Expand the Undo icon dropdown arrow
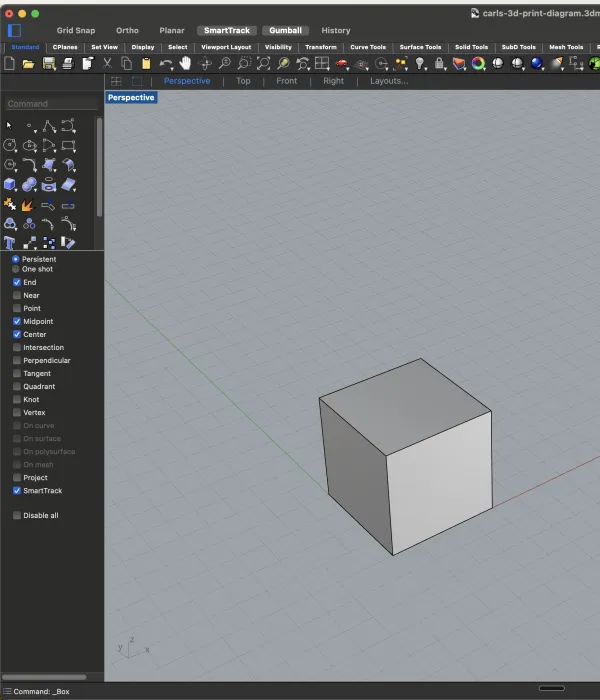The width and height of the screenshot is (600, 700). 172,69
